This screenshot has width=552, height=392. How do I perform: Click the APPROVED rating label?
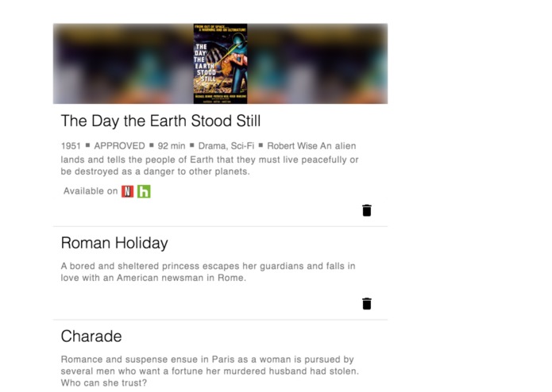[119, 146]
